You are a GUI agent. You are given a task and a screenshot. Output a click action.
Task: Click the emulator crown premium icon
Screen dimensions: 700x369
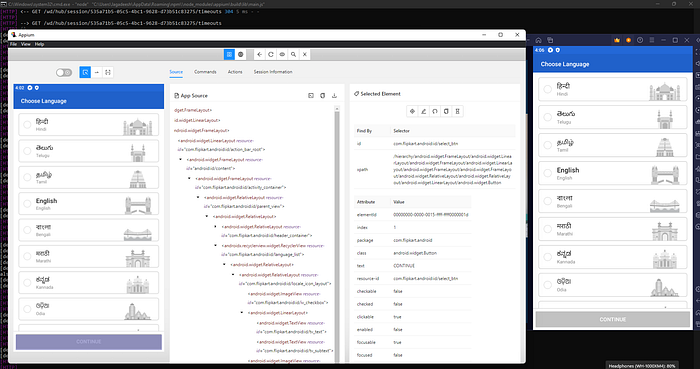(x=617, y=40)
